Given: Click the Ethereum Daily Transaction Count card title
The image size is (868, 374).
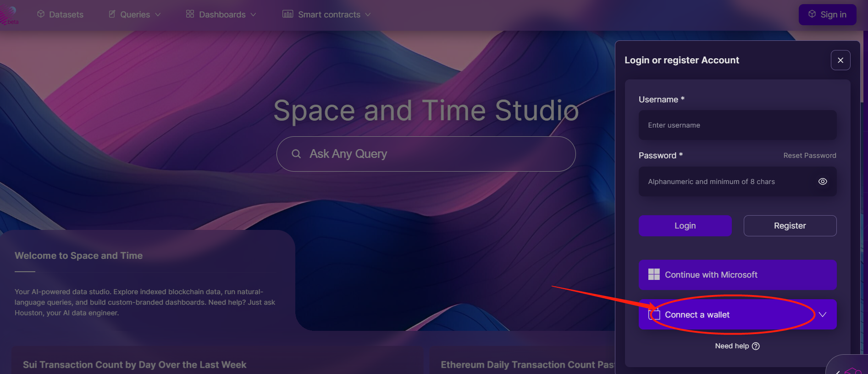Looking at the screenshot, I should (x=527, y=365).
